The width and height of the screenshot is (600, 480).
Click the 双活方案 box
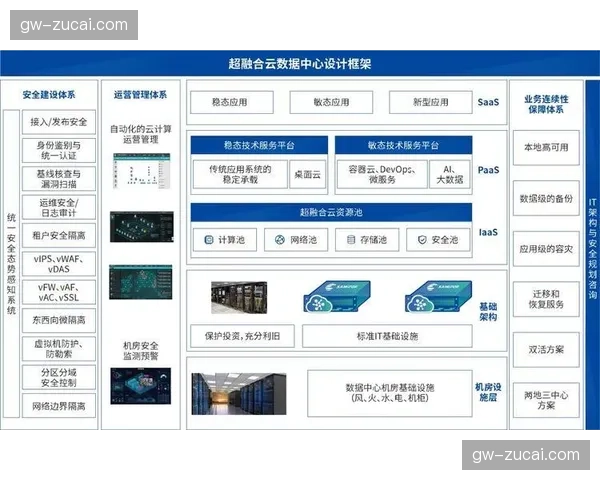pos(546,350)
